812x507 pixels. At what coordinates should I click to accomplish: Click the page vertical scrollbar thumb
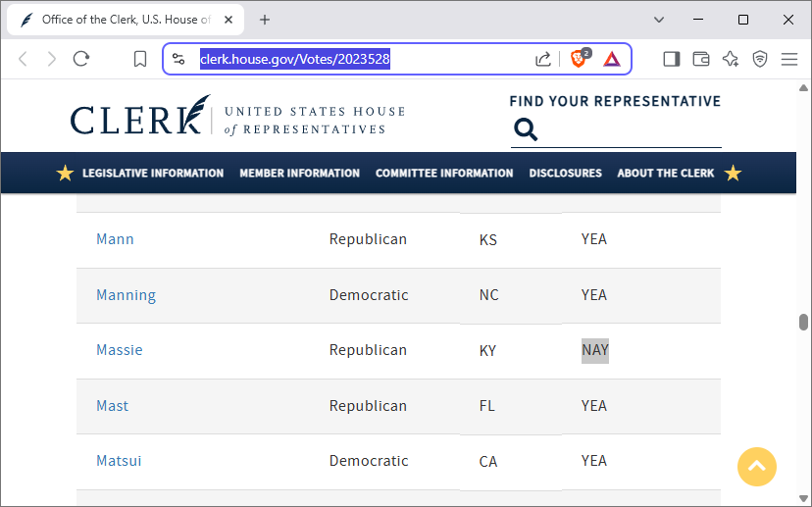point(803,322)
